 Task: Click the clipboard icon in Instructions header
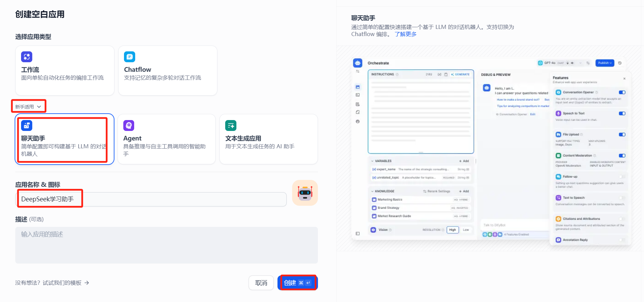pos(446,74)
